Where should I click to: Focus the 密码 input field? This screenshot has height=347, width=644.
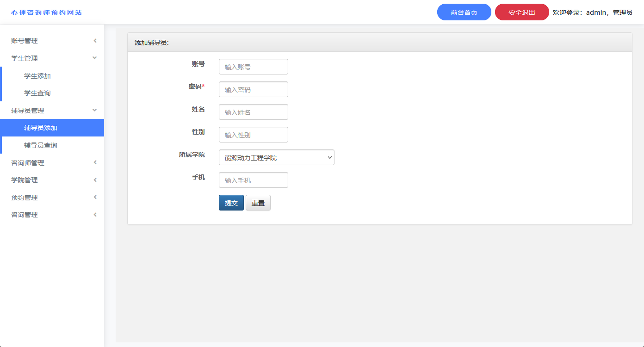point(254,89)
